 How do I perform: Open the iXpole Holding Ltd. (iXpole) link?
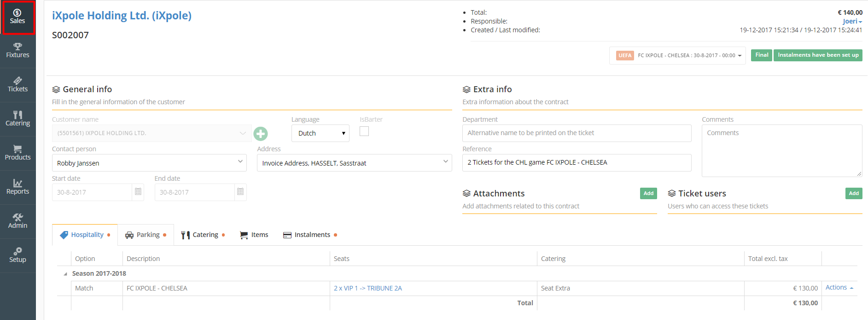(x=122, y=16)
